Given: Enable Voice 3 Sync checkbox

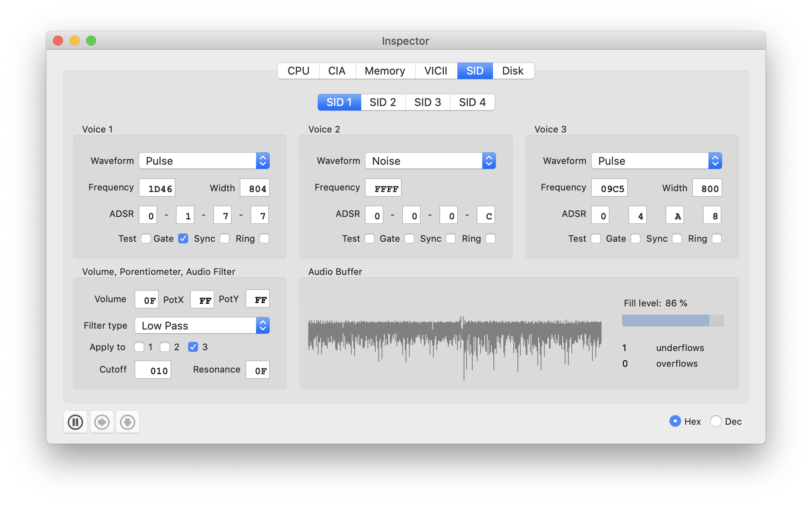Looking at the screenshot, I should 677,238.
